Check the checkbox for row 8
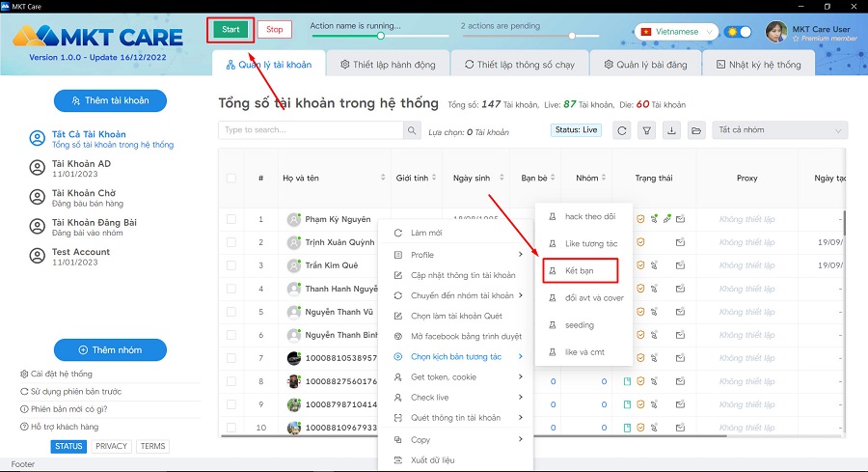This screenshot has width=868, height=472. coord(231,381)
